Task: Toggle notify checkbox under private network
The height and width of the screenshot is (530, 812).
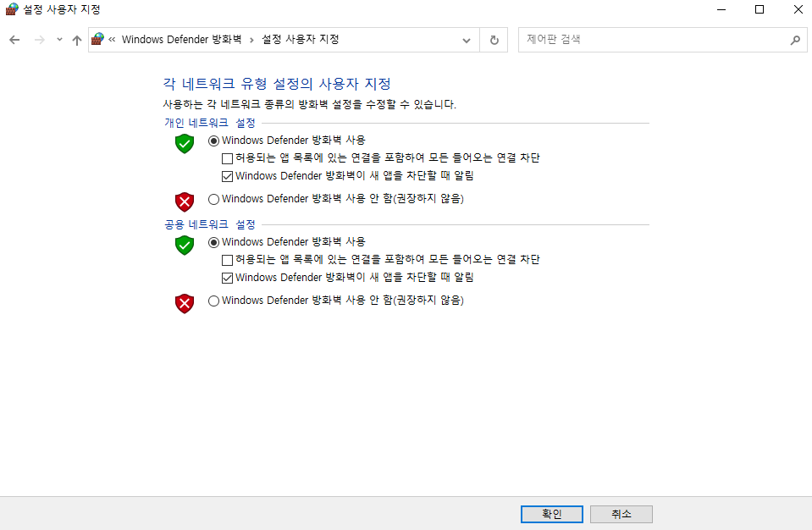Action: point(227,176)
